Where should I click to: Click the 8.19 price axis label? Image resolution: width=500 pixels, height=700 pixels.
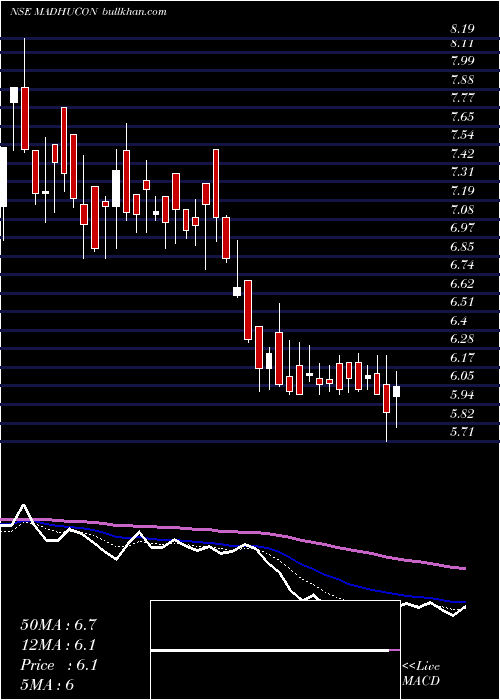click(x=462, y=29)
